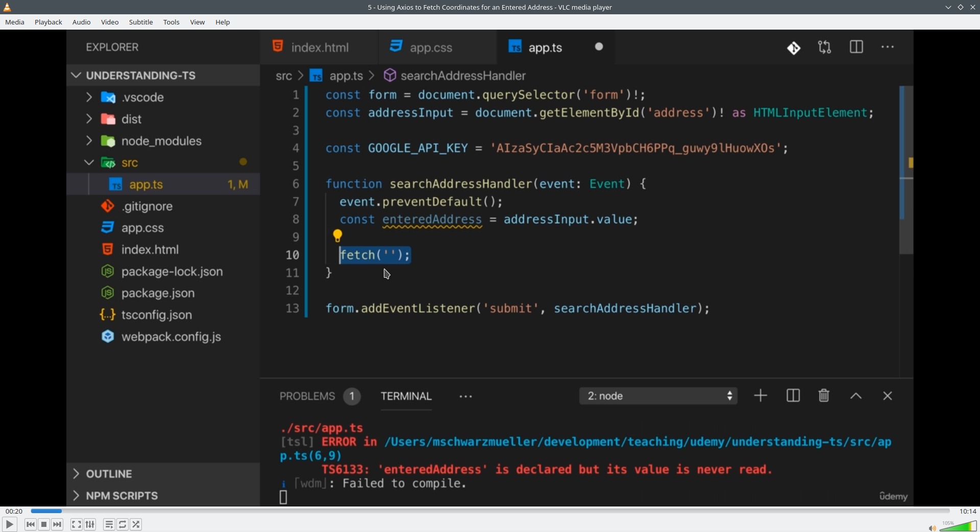Select app.ts in the file explorer
Viewport: 980px width, 532px height.
163,184
